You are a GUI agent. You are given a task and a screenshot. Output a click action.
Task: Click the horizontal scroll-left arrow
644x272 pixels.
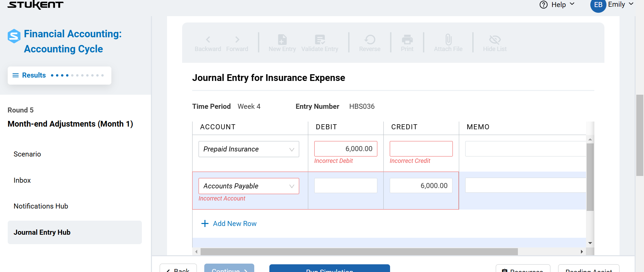click(197, 252)
